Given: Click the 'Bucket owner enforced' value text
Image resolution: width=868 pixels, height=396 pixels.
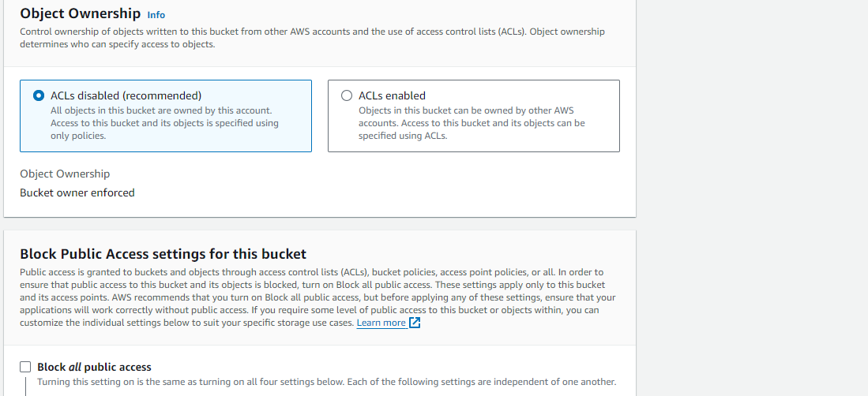Looking at the screenshot, I should coord(77,192).
